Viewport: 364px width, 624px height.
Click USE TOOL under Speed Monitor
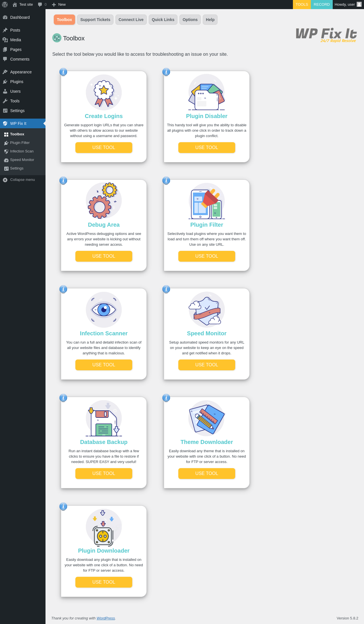207,365
